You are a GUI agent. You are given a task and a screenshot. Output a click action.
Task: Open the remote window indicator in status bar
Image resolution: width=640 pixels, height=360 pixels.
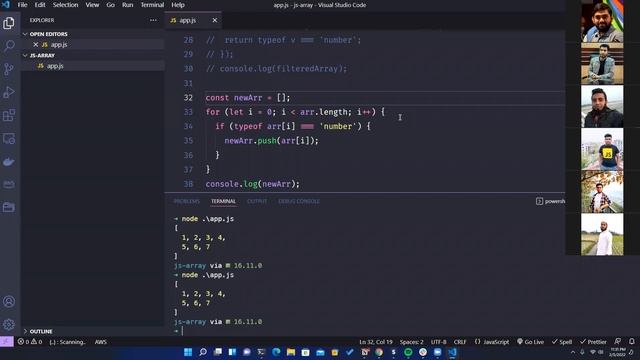tap(7, 342)
